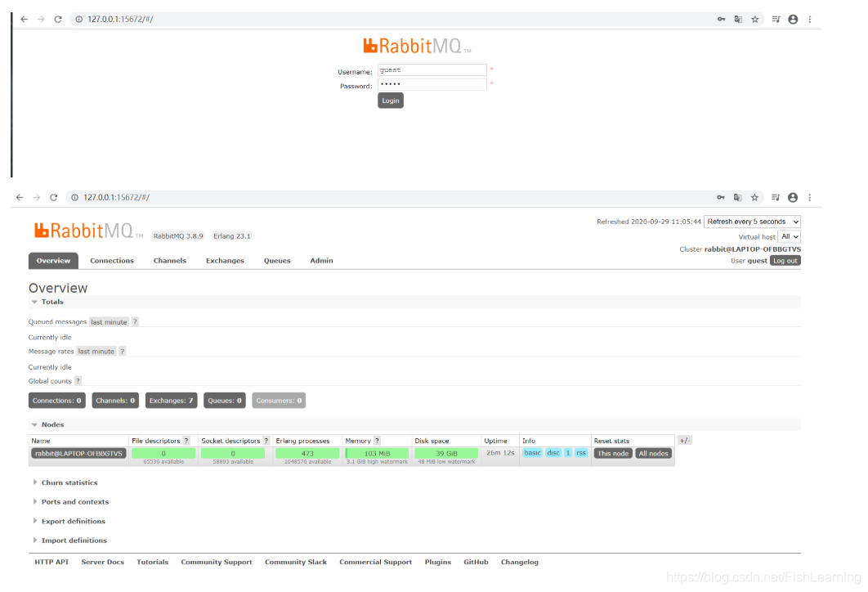This screenshot has width=868, height=592.
Task: Open node rabbit@LAPTOP-OFBBGTVS link
Action: tap(78, 454)
